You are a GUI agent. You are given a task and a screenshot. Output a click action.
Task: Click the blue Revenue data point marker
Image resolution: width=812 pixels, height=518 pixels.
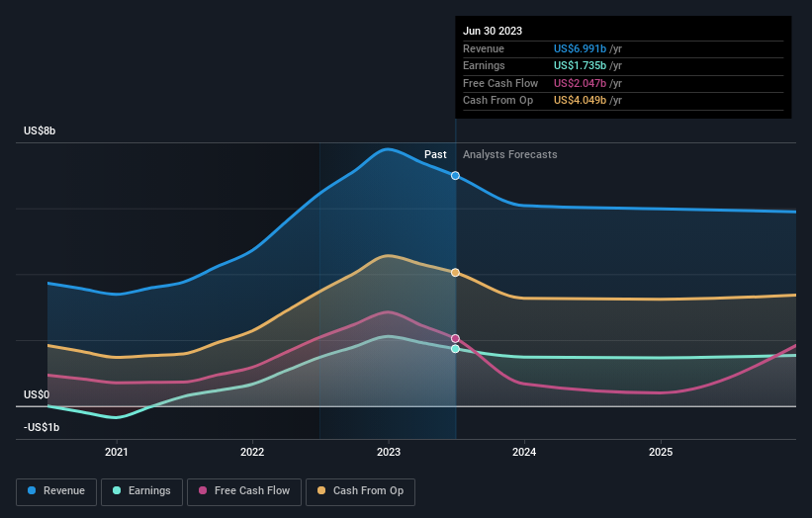click(x=455, y=176)
